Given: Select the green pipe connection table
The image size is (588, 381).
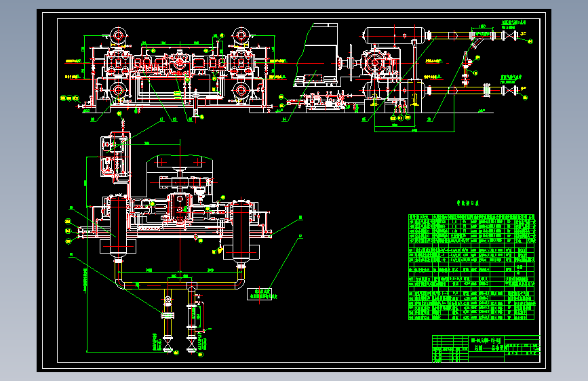Looking at the screenshot, I should point(471,267).
